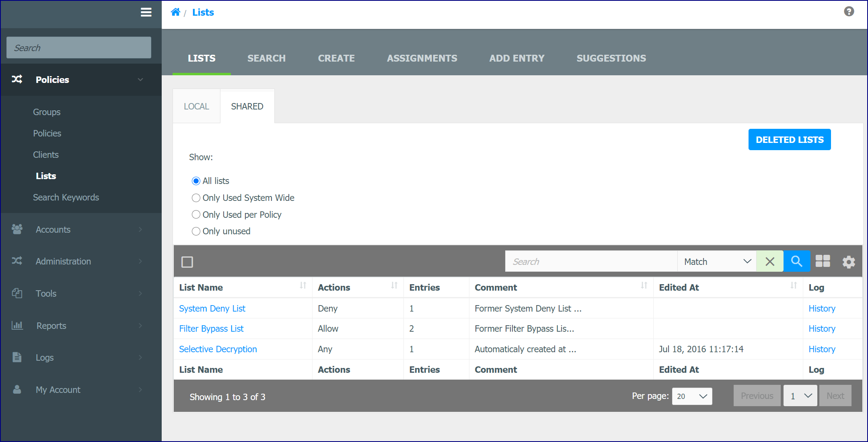Select the Only unused radio button
The height and width of the screenshot is (442, 868).
coord(196,231)
